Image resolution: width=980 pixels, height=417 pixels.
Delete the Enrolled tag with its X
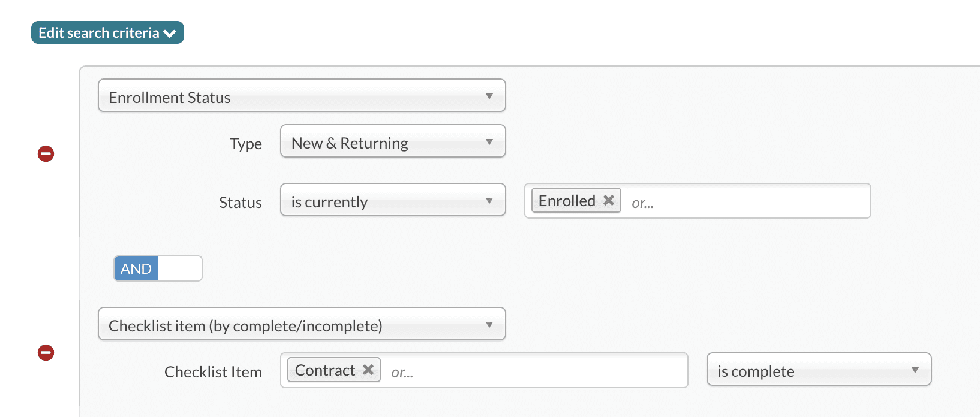tap(609, 200)
